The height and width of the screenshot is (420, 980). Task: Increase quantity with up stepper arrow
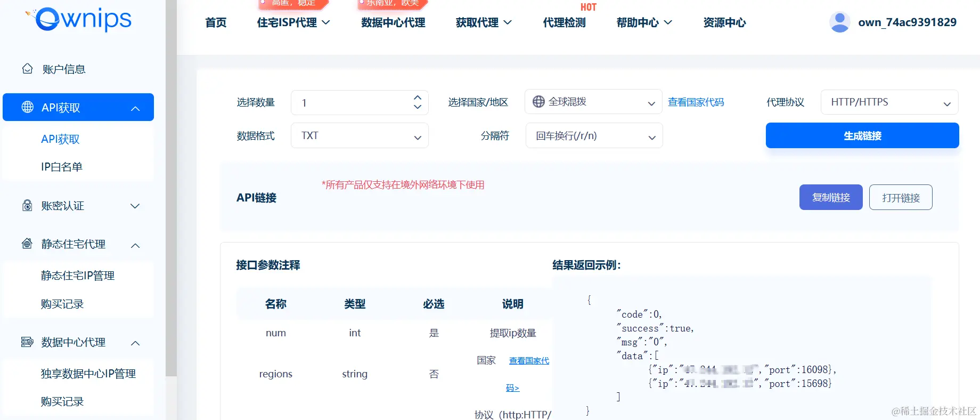coord(418,98)
